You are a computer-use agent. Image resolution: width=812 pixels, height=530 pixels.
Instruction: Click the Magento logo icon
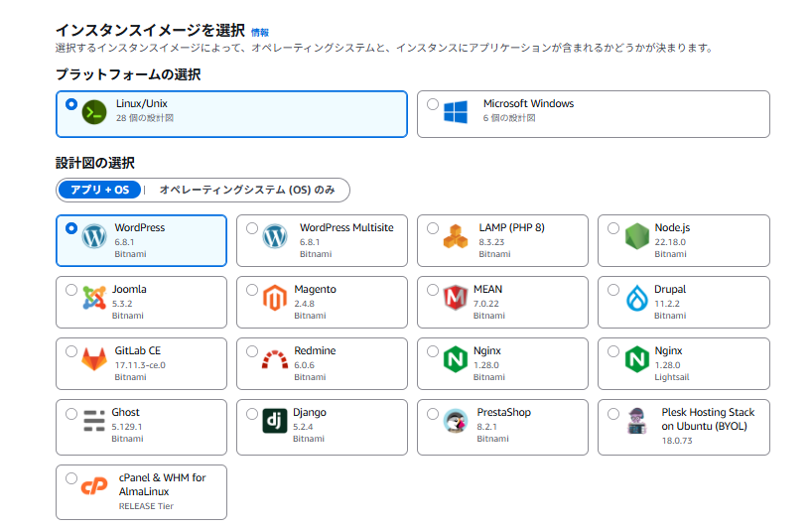click(275, 298)
